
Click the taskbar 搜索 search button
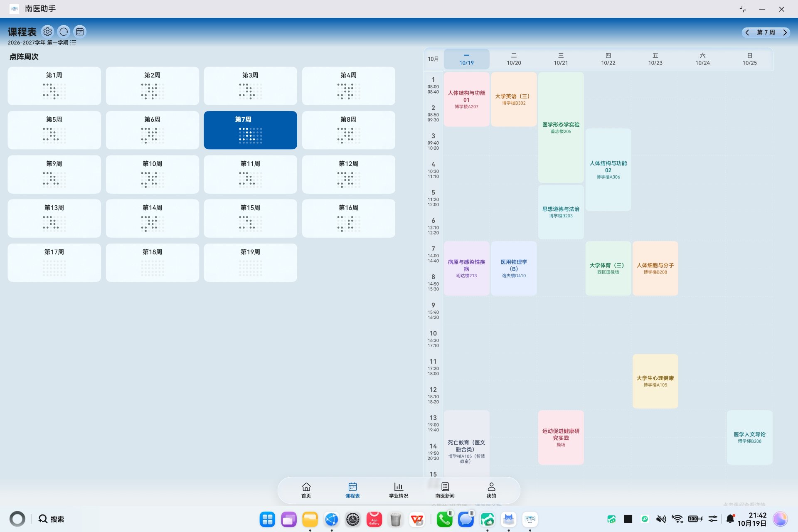51,519
